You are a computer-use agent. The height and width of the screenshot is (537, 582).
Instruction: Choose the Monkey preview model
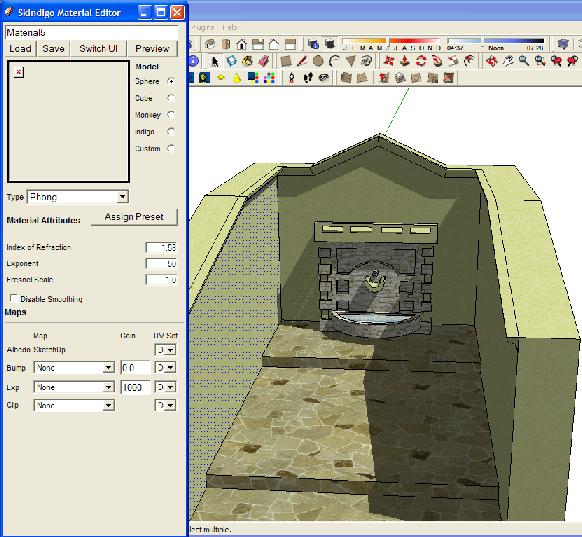click(x=171, y=115)
